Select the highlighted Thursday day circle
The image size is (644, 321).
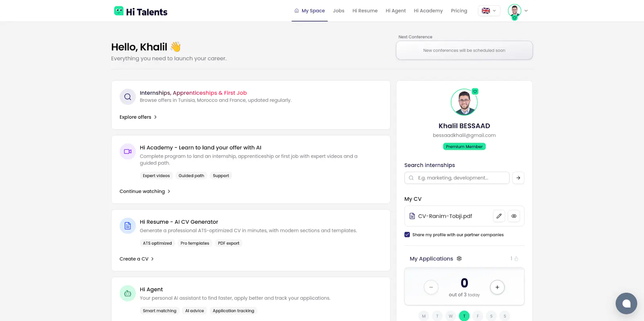(464, 316)
